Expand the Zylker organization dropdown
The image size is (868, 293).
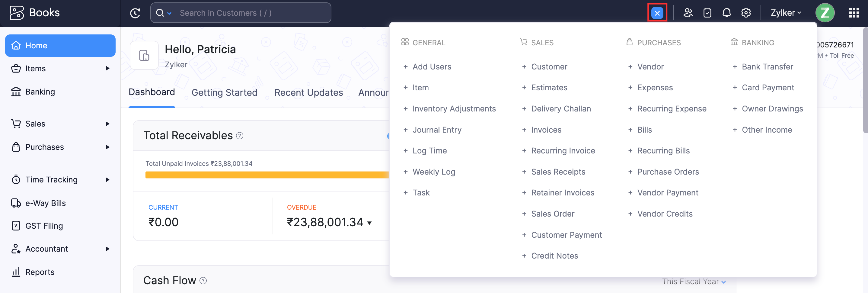(785, 13)
